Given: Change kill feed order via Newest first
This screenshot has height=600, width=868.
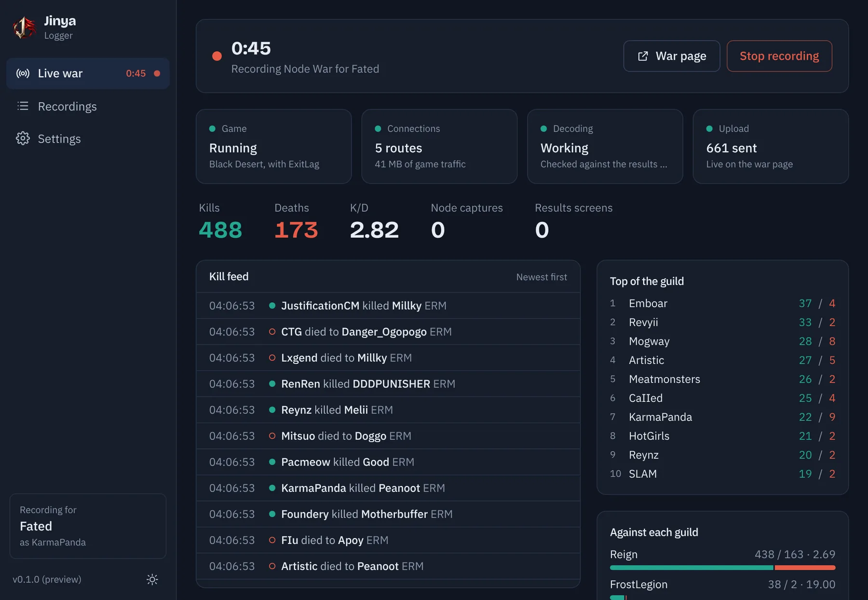Looking at the screenshot, I should coord(542,277).
